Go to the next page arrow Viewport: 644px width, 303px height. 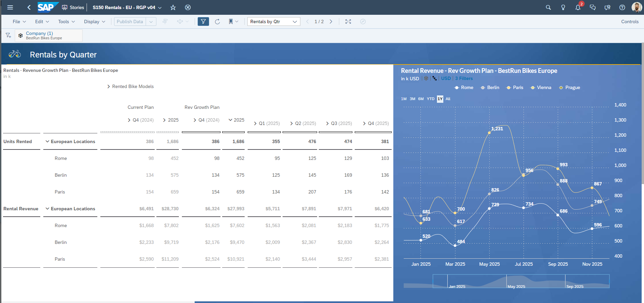click(x=331, y=21)
